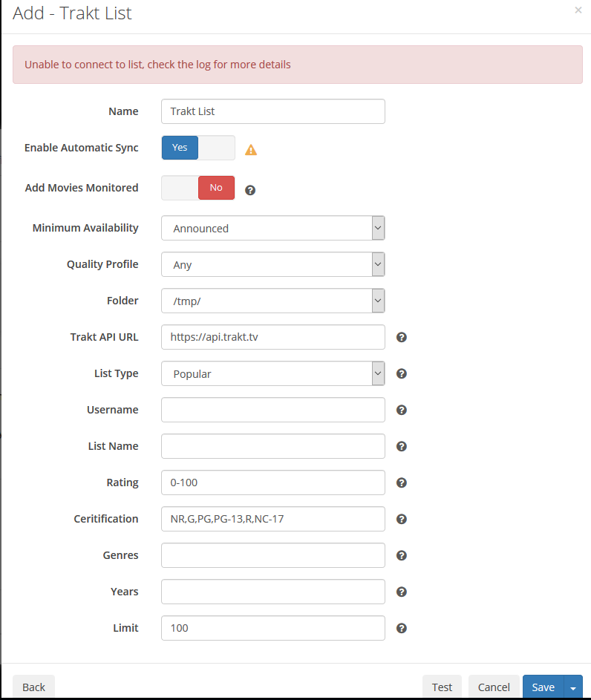Image resolution: width=591 pixels, height=700 pixels.
Task: Focus the Name input field
Action: coord(273,111)
